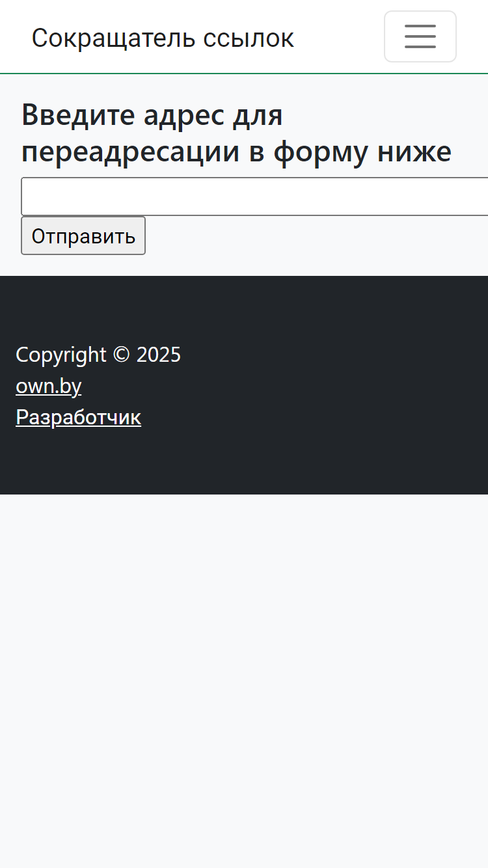This screenshot has width=488, height=868.
Task: Click the Сокращатель ссылок brand title
Action: pos(163,38)
